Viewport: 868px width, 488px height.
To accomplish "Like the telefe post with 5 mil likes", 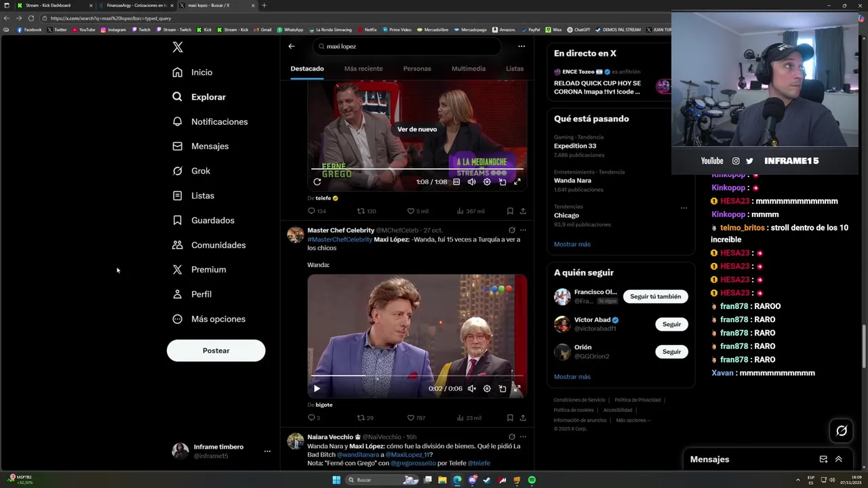I will click(417, 211).
